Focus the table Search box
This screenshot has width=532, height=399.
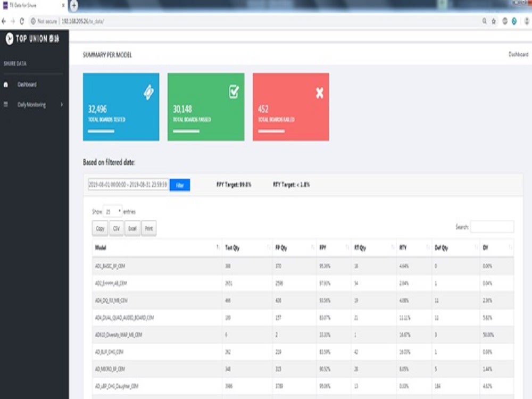click(492, 227)
